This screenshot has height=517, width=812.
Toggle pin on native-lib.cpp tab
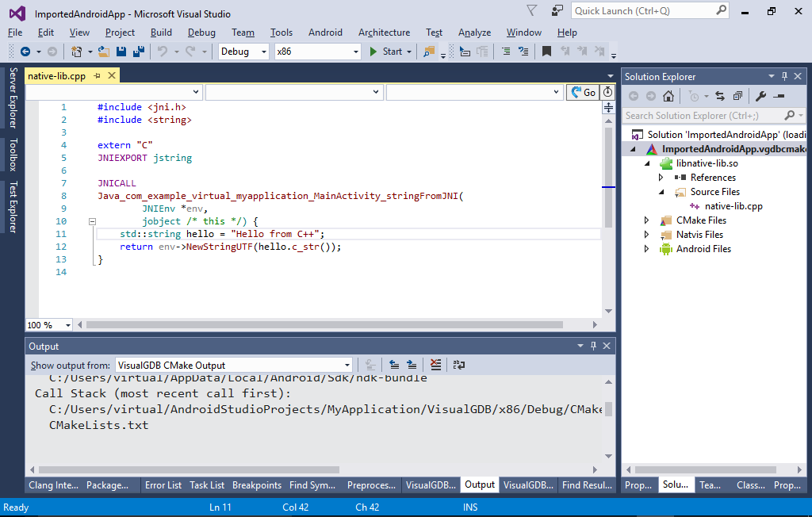(98, 76)
